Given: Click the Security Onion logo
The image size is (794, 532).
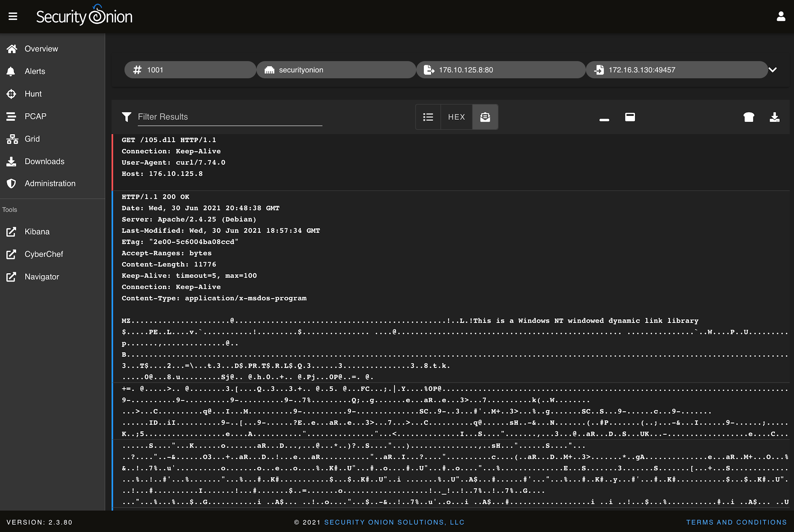Looking at the screenshot, I should point(84,16).
